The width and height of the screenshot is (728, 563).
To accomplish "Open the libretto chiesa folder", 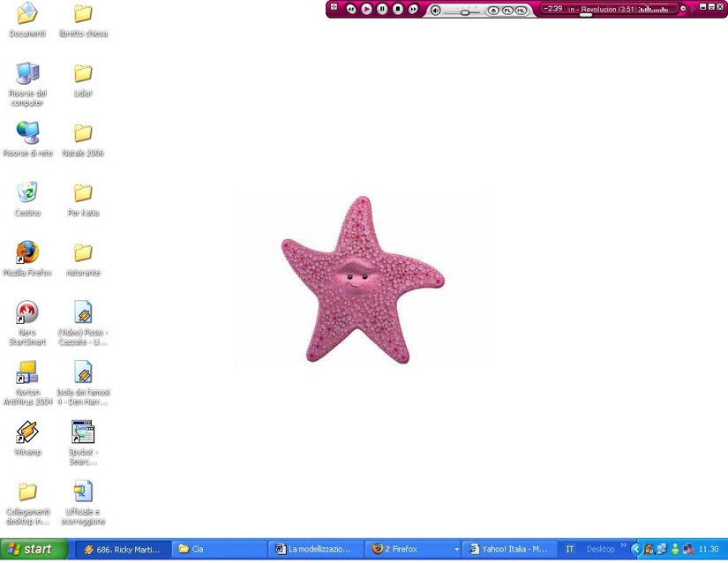I will pyautogui.click(x=83, y=20).
